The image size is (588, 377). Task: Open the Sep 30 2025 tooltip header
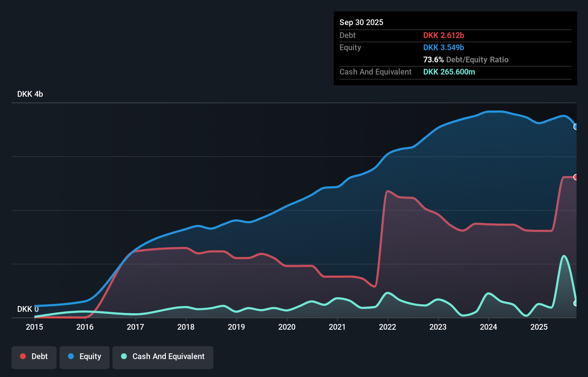point(361,22)
